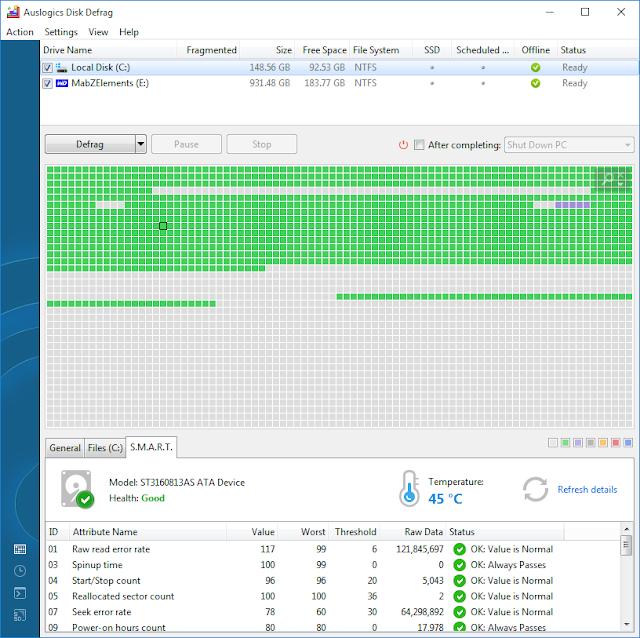Screen dimensions: 640x638
Task: Click the Reallocated sector count attribute
Action: pyautogui.click(x=123, y=596)
